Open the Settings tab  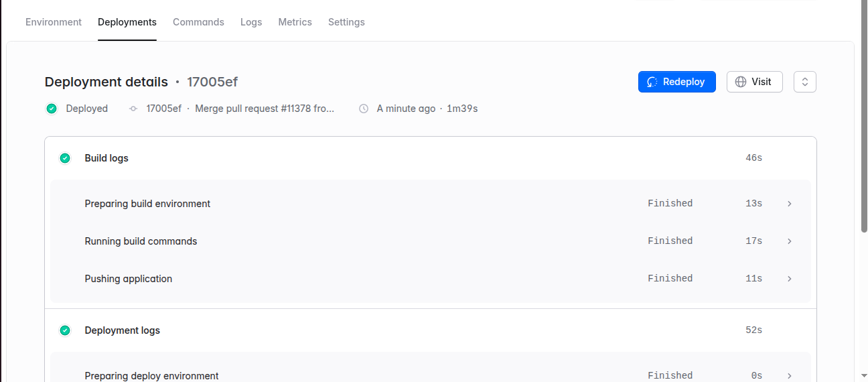coord(346,22)
